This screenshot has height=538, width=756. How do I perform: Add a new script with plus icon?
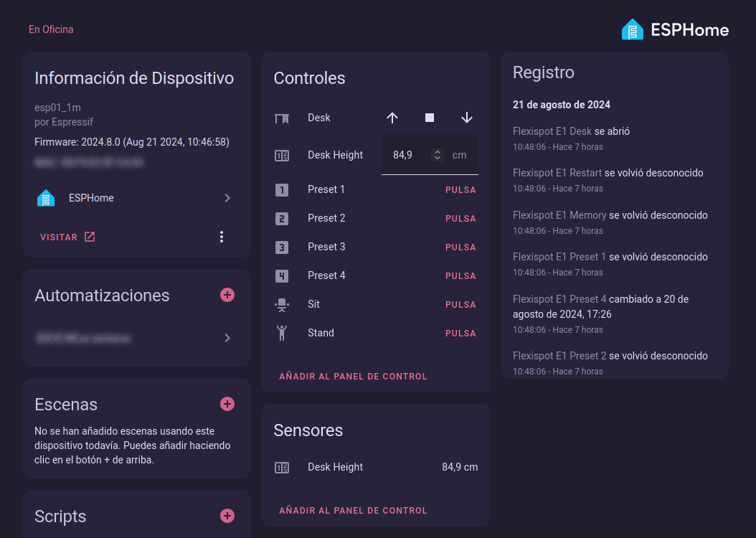[x=227, y=516]
